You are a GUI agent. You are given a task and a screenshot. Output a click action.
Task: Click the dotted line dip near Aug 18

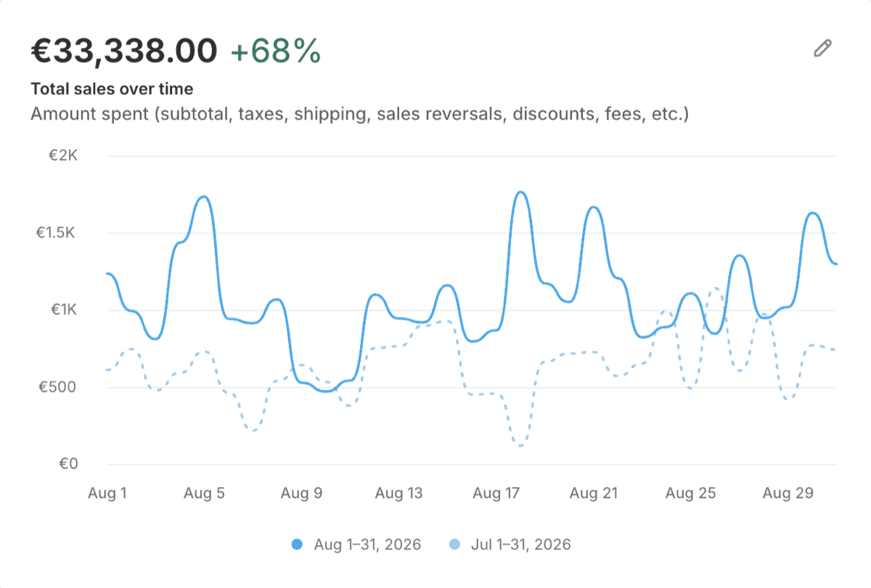click(x=520, y=445)
